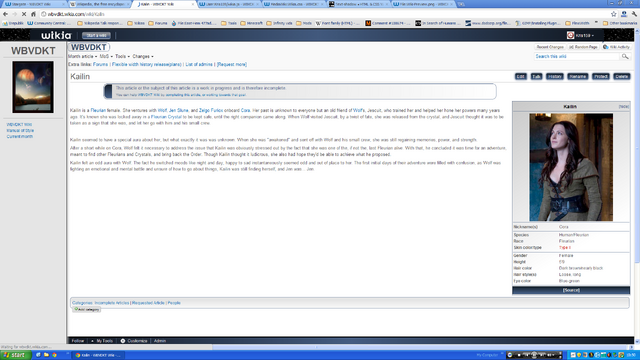Expand the Tools dropdown menu
The height and width of the screenshot is (360, 640).
122,56
